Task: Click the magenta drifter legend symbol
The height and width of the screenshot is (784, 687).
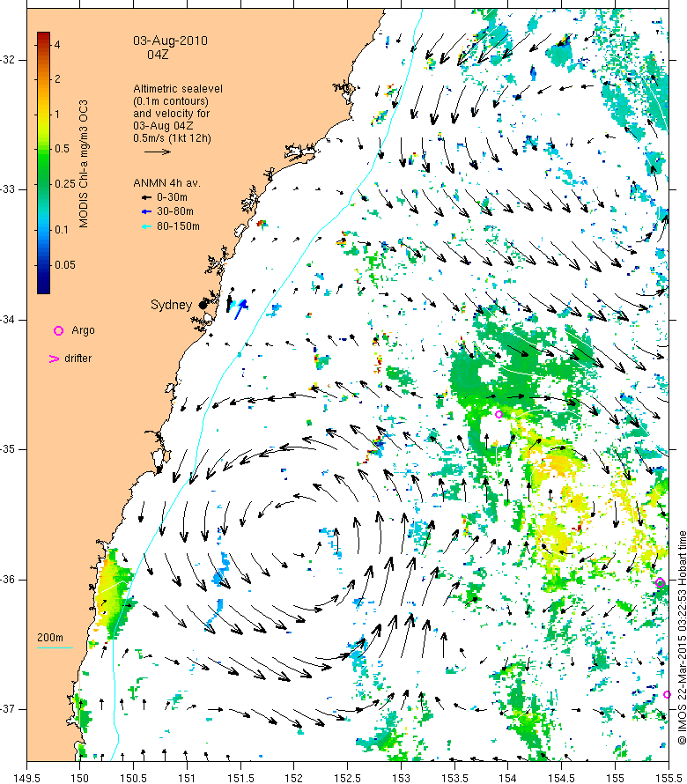Action: click(54, 359)
